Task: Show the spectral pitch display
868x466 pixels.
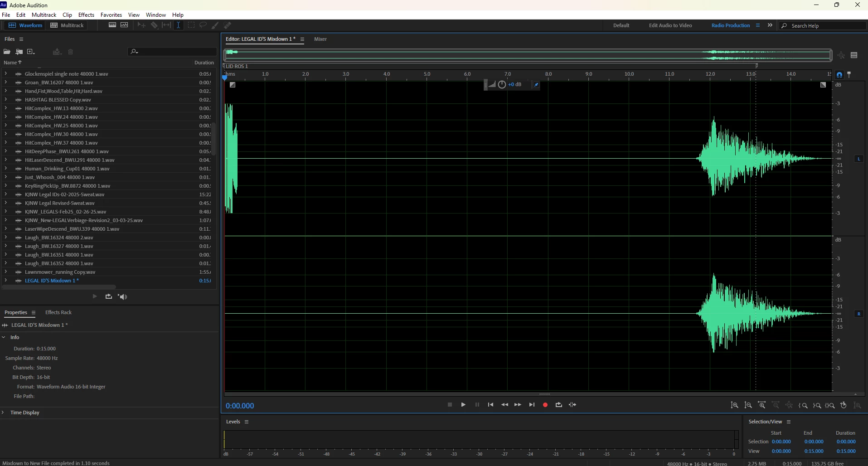Action: 124,25
